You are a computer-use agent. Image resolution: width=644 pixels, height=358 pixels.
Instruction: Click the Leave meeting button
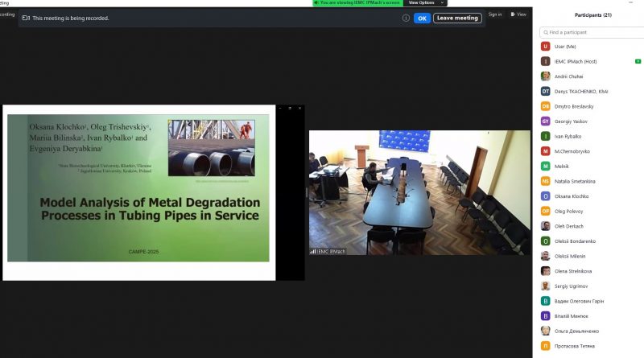click(x=457, y=18)
